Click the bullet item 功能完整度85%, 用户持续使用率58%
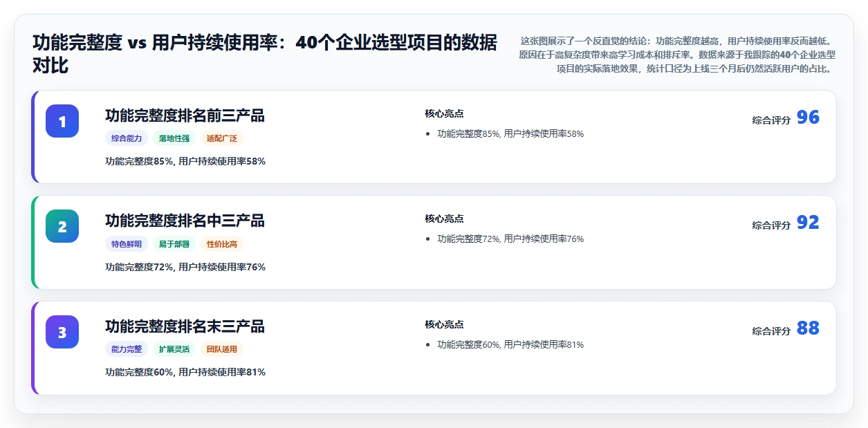 pyautogui.click(x=510, y=133)
